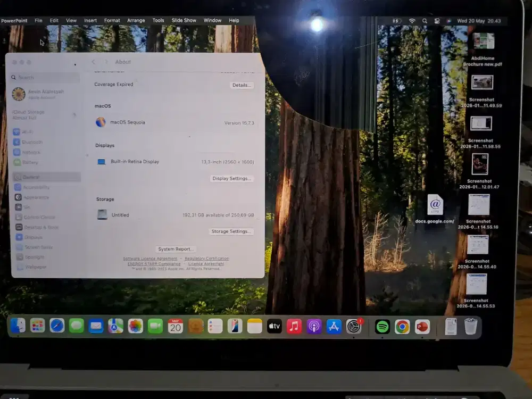Switch to PowerPoint in the Dock

coord(422,327)
